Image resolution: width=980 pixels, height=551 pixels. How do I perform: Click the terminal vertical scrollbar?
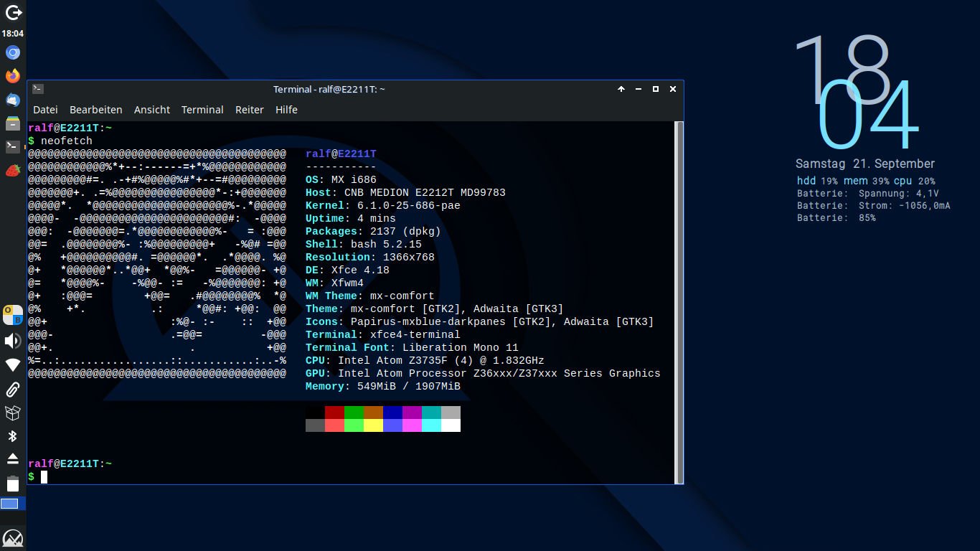point(679,302)
